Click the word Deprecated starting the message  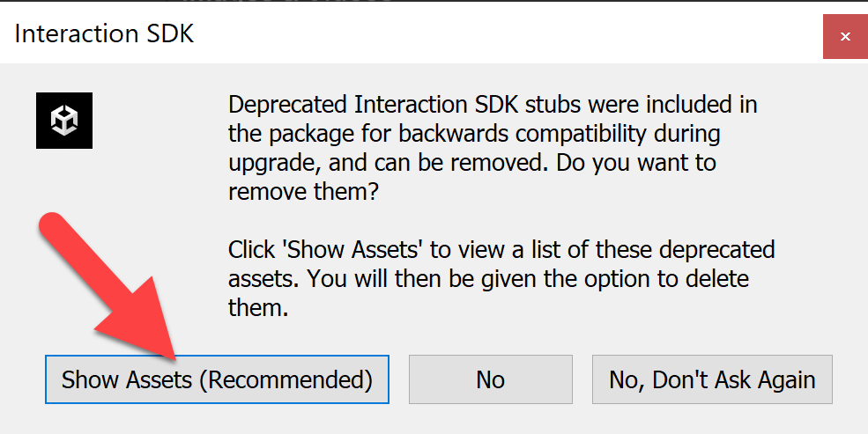(288, 106)
